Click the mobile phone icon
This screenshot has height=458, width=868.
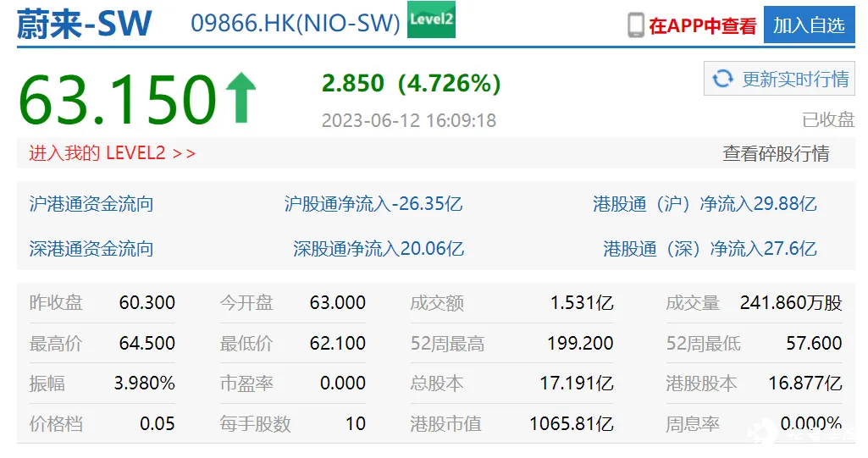(636, 25)
